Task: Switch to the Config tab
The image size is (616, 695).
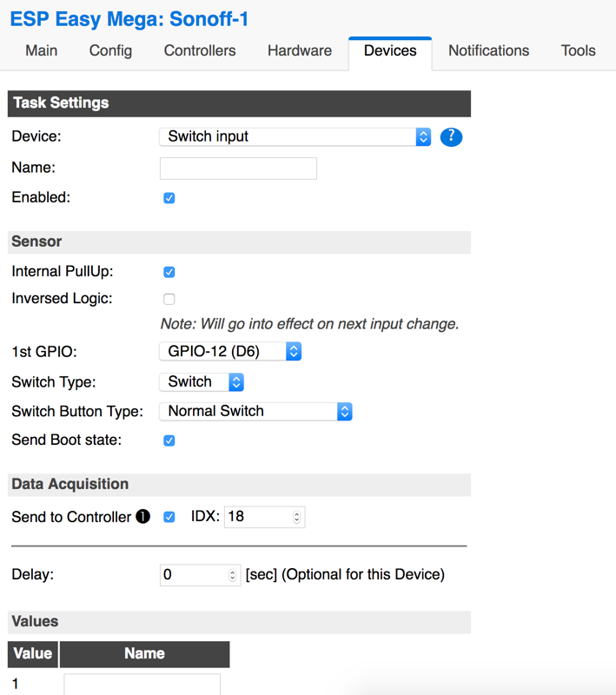Action: [x=110, y=50]
